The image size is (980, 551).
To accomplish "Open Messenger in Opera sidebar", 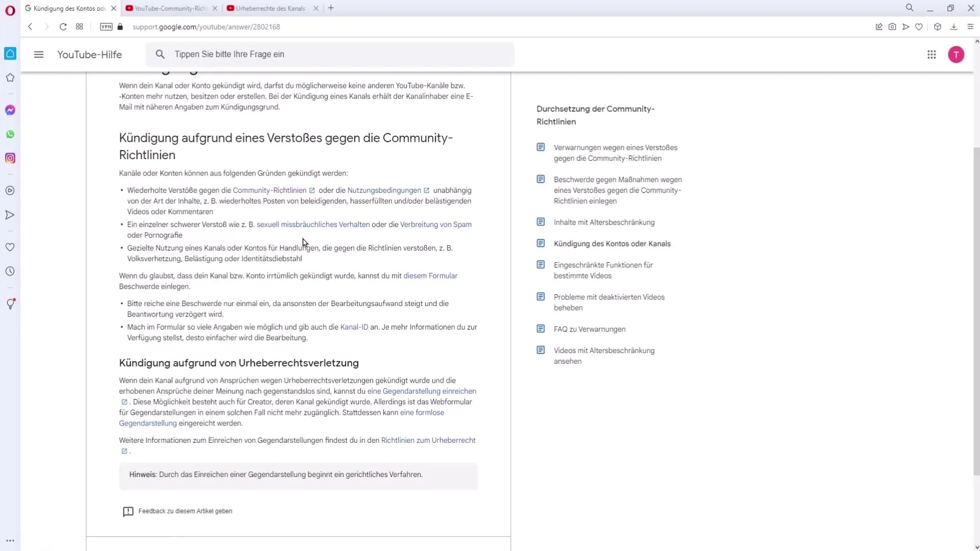I will tap(10, 110).
